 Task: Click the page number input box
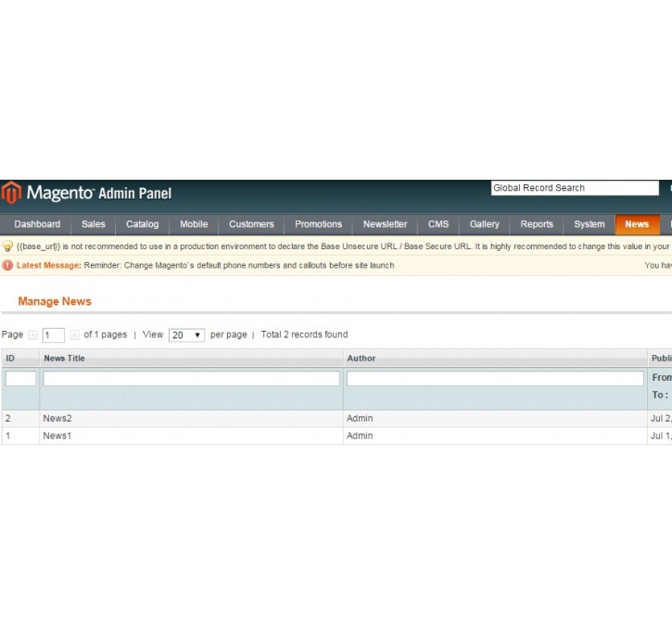pos(54,334)
